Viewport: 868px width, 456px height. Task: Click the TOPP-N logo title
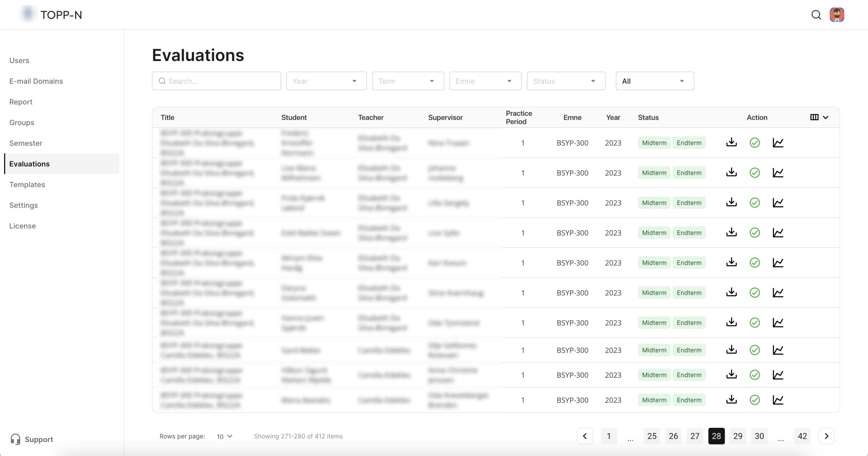[61, 15]
